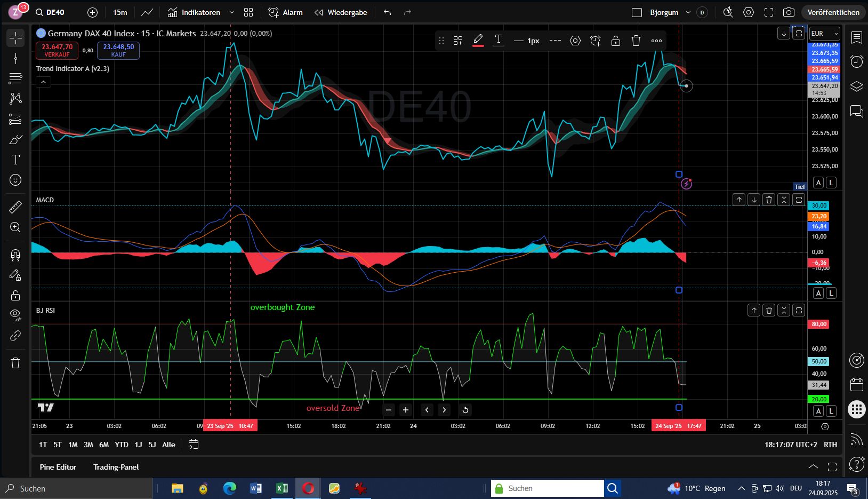Lock all drawings with the padlock icon
868x499 pixels.
pyautogui.click(x=15, y=295)
